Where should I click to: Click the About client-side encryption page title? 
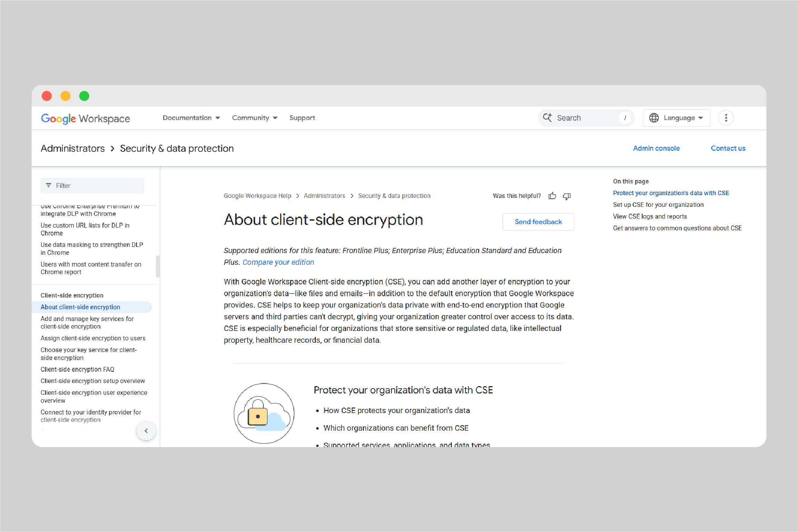[323, 220]
